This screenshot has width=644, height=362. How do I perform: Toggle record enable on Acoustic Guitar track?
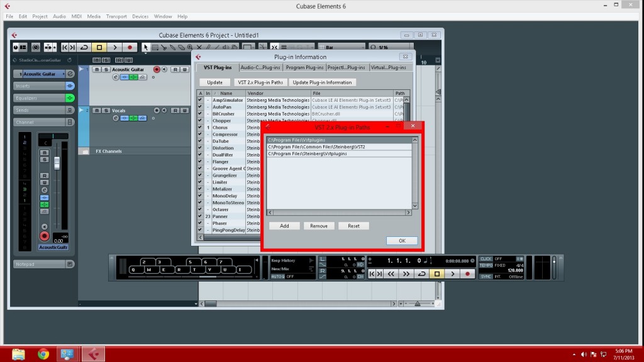tap(157, 69)
